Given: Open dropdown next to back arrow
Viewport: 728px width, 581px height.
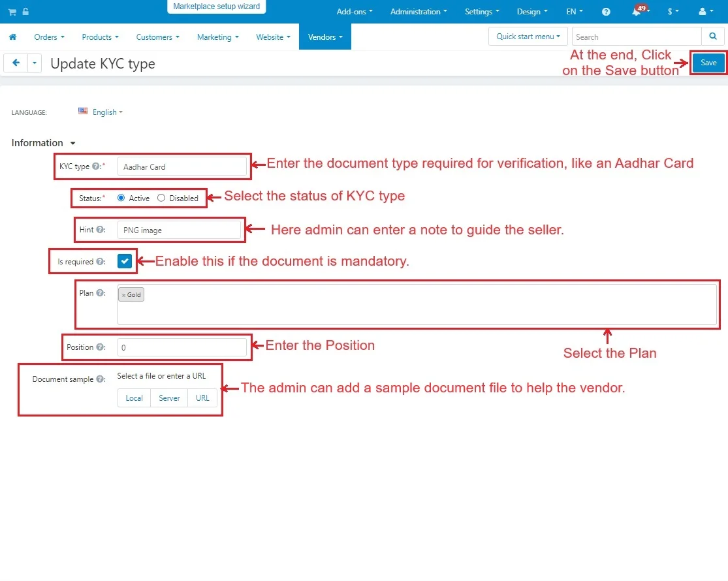Looking at the screenshot, I should click(35, 63).
